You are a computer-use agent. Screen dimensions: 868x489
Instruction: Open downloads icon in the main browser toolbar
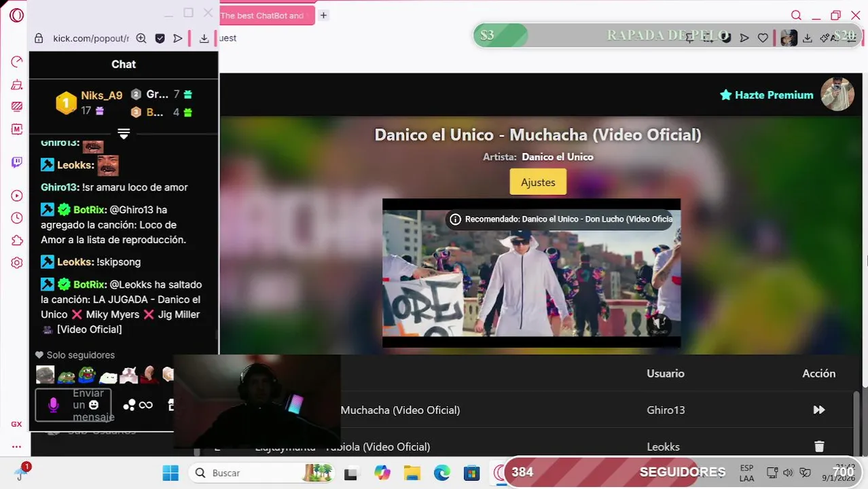pos(808,38)
